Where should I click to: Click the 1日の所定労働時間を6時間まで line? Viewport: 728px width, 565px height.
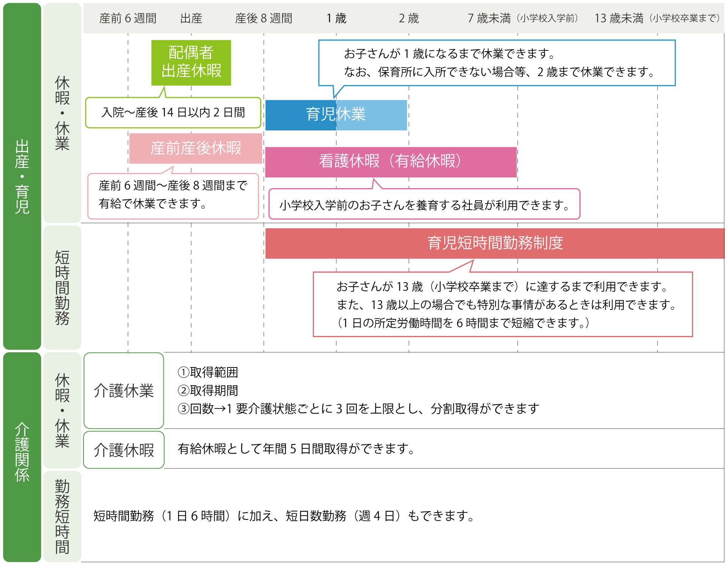click(463, 323)
